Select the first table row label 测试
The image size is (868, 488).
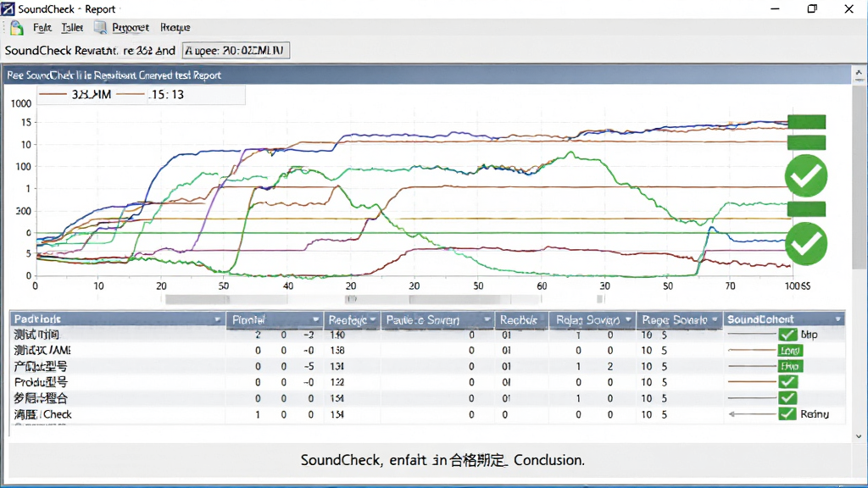click(36, 335)
